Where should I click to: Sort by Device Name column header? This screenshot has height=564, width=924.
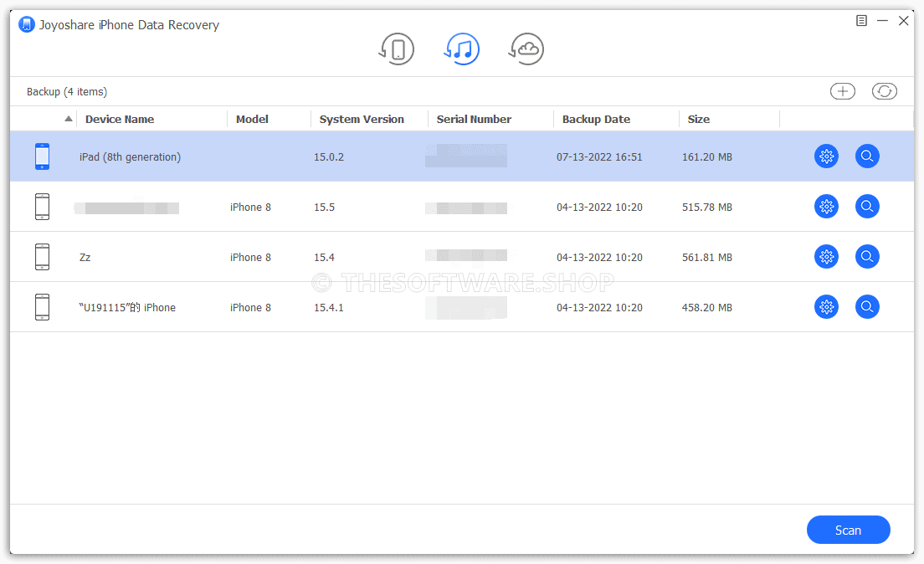click(120, 119)
